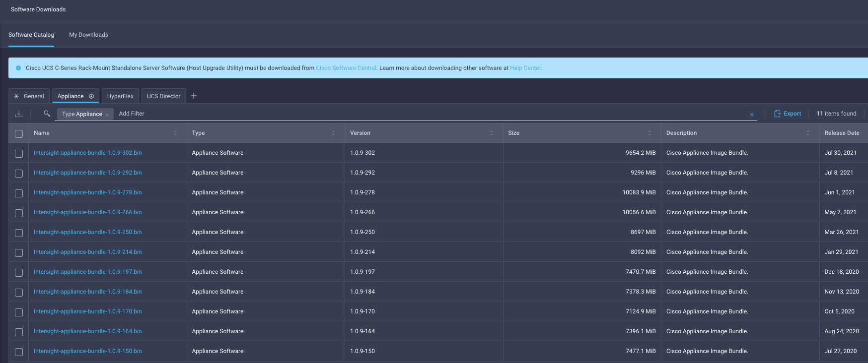Click the 10083.9 MiB size cell

pyautogui.click(x=639, y=192)
